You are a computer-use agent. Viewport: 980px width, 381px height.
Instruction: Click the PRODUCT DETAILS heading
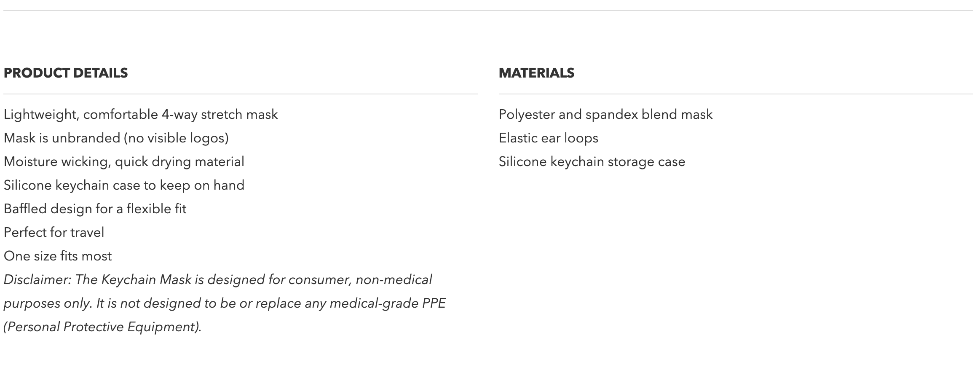[x=66, y=73]
